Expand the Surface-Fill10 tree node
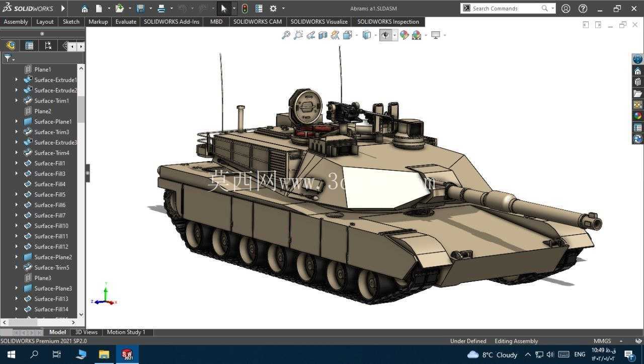This screenshot has height=364, width=644. point(16,226)
